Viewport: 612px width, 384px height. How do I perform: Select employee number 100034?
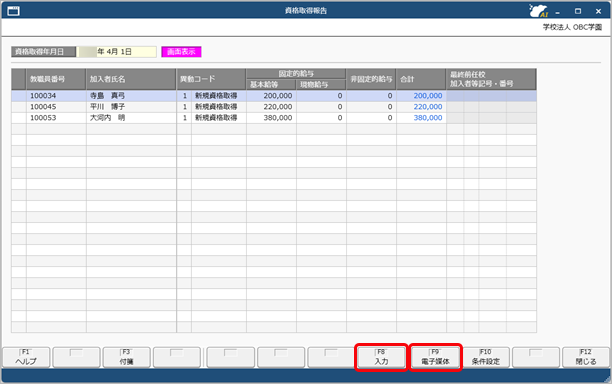[x=43, y=96]
